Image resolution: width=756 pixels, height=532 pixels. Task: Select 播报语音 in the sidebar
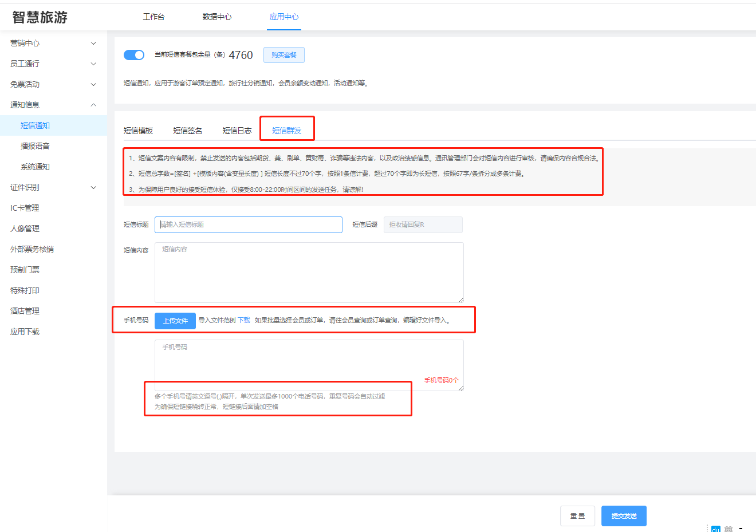(x=35, y=146)
